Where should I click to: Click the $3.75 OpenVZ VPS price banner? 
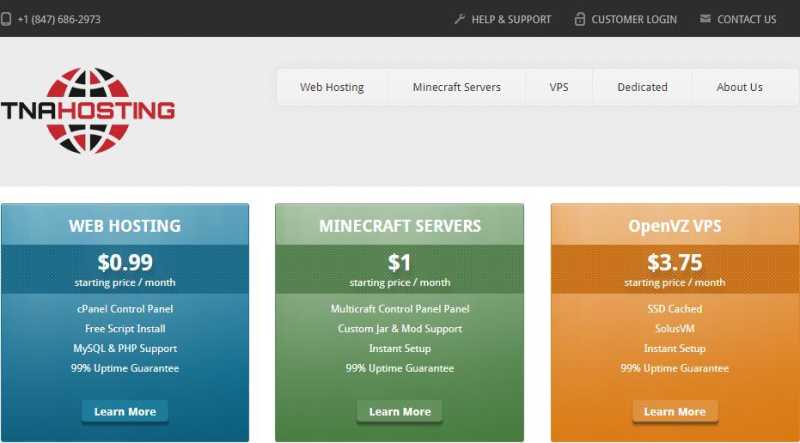[675, 269]
